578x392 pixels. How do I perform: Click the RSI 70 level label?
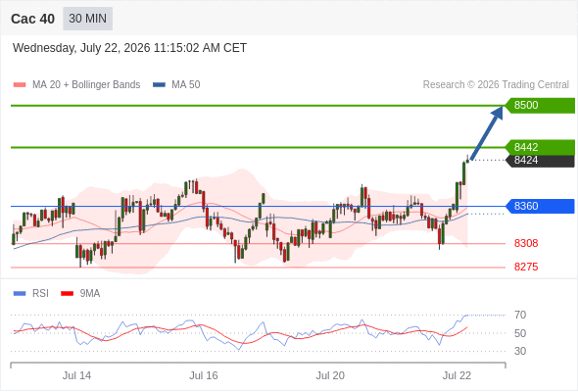[x=520, y=315]
